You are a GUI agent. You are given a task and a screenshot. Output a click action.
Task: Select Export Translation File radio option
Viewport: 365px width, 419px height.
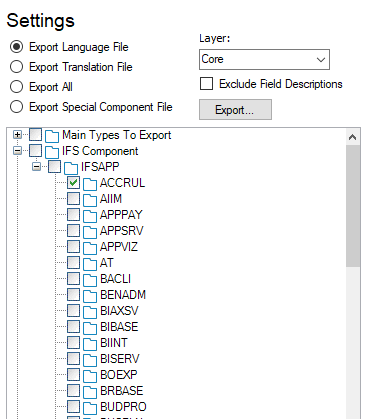click(16, 67)
